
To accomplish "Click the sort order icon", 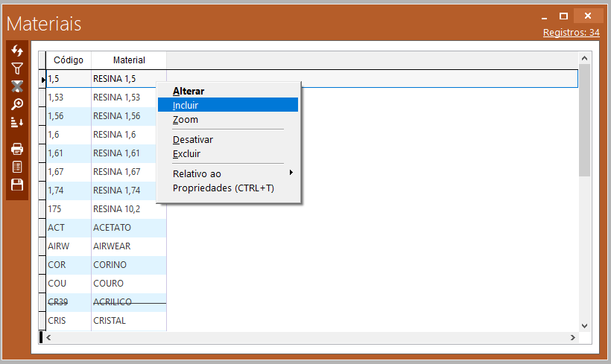I will [x=16, y=122].
